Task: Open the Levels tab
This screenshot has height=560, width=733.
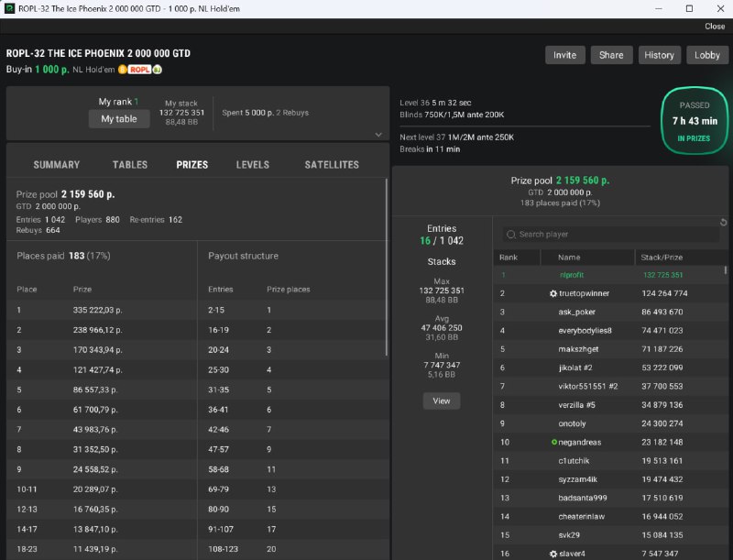Action: coord(253,165)
